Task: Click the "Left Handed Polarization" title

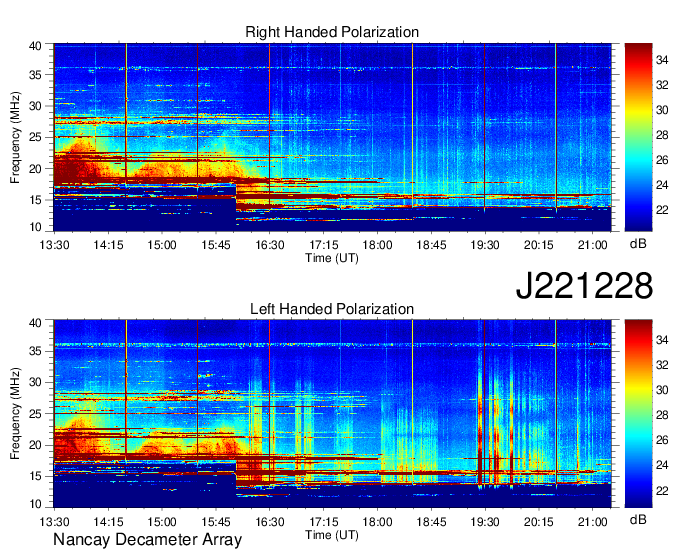Action: [332, 309]
